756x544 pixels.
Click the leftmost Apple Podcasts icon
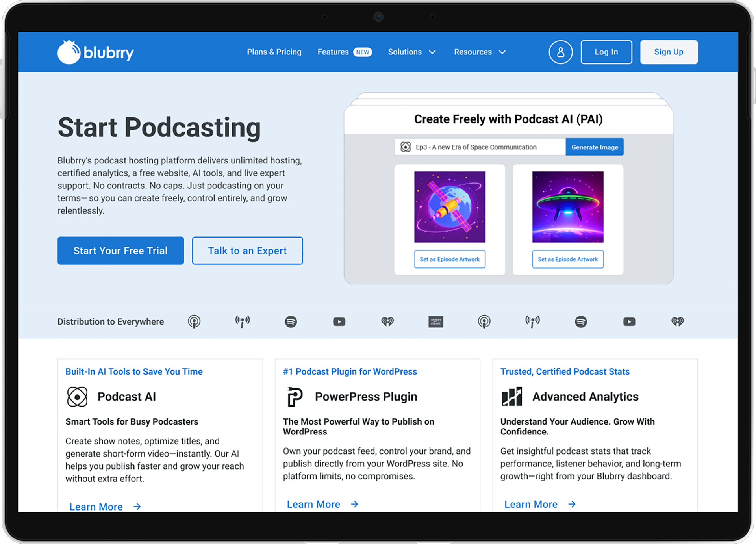coord(194,321)
